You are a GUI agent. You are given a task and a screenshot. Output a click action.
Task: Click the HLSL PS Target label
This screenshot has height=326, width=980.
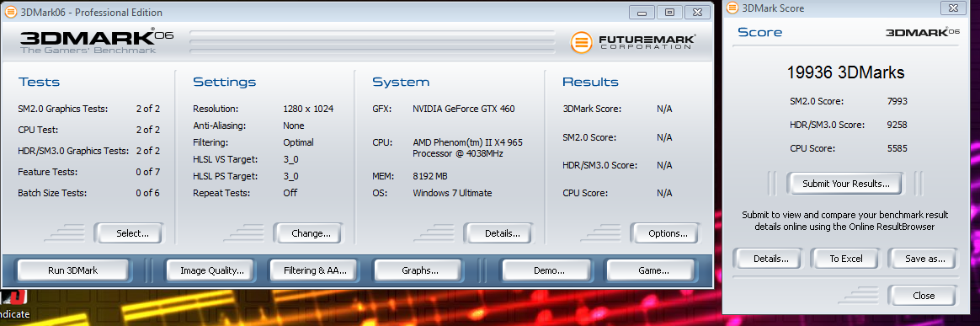(225, 176)
